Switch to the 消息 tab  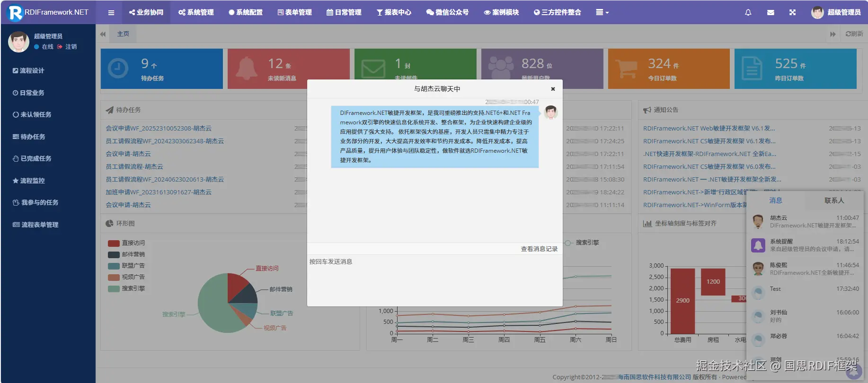click(776, 200)
